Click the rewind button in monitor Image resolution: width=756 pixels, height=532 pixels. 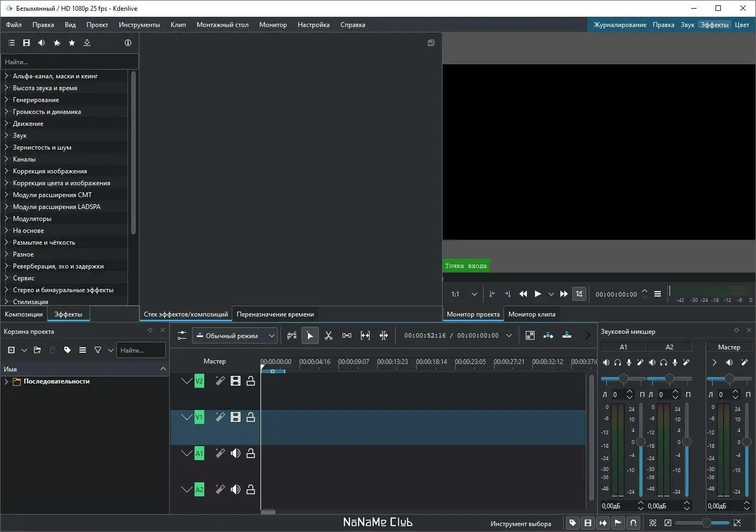pos(523,294)
